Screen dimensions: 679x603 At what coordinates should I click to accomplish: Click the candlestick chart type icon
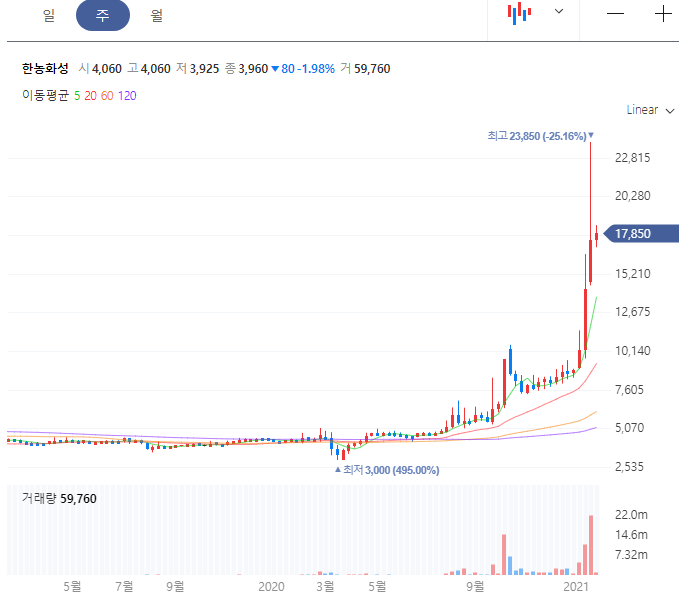pos(519,13)
